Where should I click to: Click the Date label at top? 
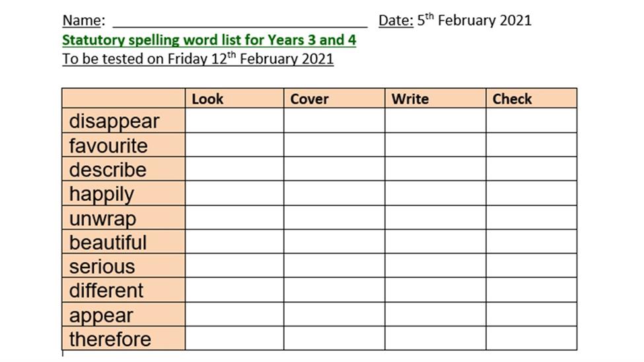click(x=396, y=20)
